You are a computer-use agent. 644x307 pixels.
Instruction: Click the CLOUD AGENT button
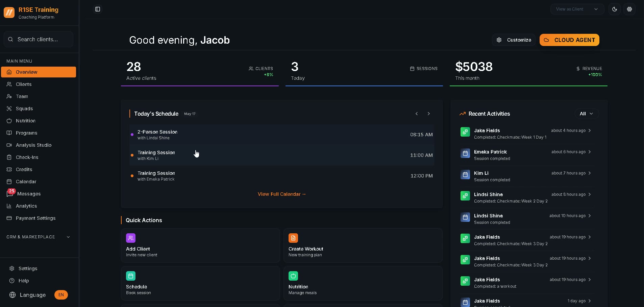pos(569,40)
